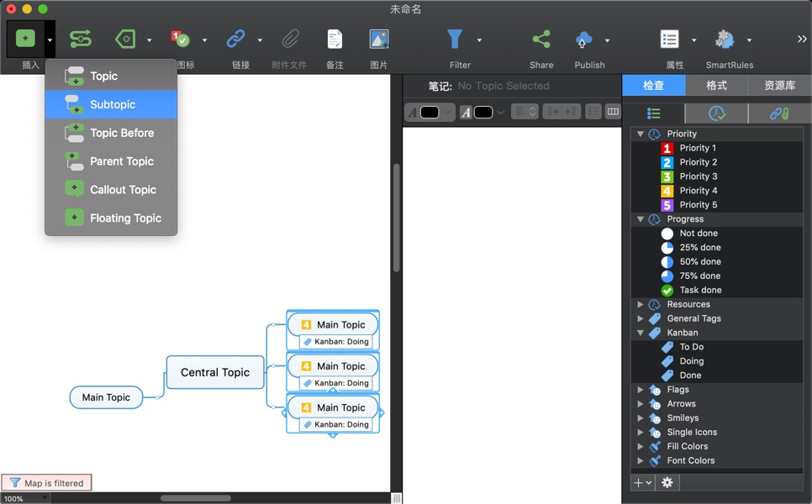Image resolution: width=812 pixels, height=504 pixels.
Task: Open the Share tool
Action: coord(540,39)
